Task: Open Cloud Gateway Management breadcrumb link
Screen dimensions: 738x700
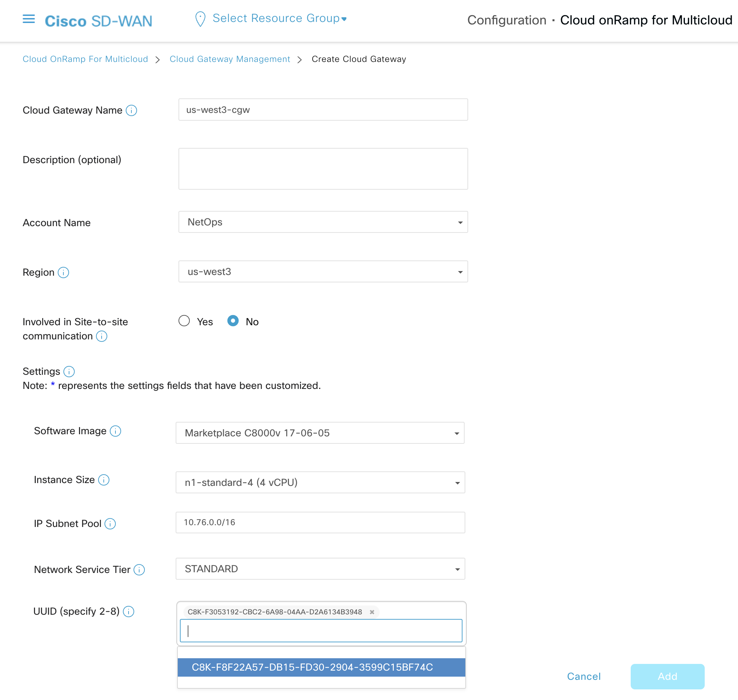Action: [230, 59]
